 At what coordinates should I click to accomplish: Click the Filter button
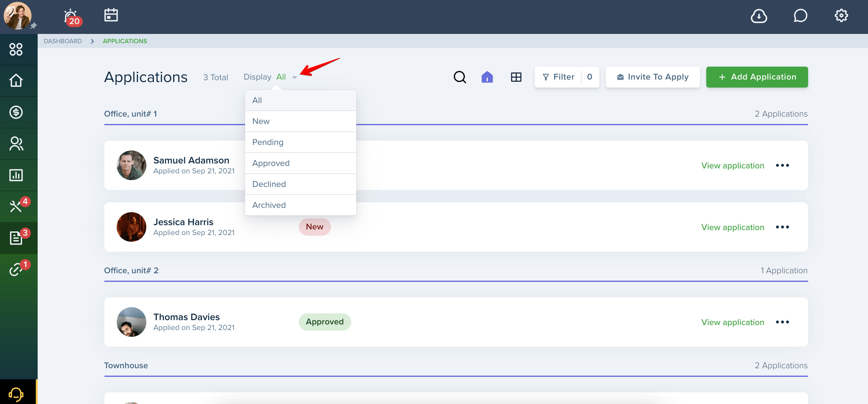coord(566,77)
